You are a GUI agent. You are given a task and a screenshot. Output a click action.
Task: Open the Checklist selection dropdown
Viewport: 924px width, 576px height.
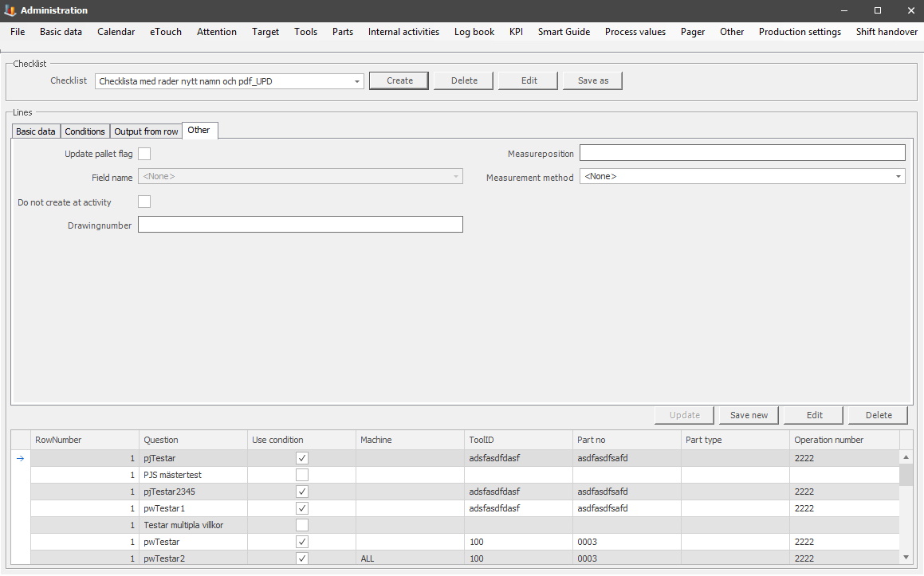[356, 81]
